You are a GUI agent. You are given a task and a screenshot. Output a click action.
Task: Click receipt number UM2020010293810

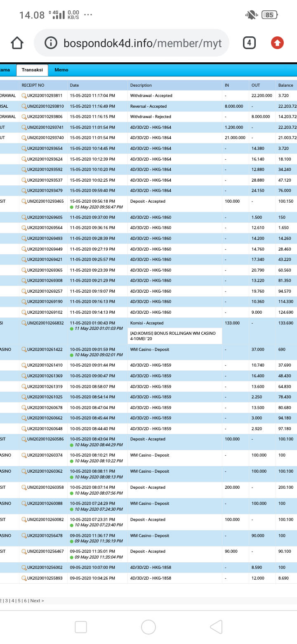coord(45,106)
